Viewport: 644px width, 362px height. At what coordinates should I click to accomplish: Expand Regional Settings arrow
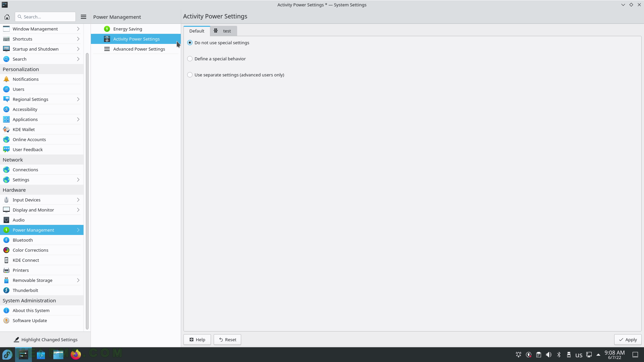click(78, 99)
